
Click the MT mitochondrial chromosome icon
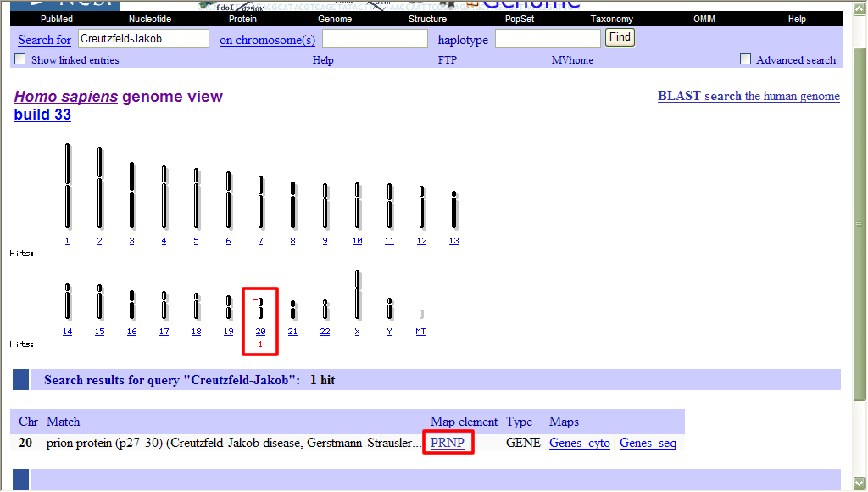(x=421, y=315)
